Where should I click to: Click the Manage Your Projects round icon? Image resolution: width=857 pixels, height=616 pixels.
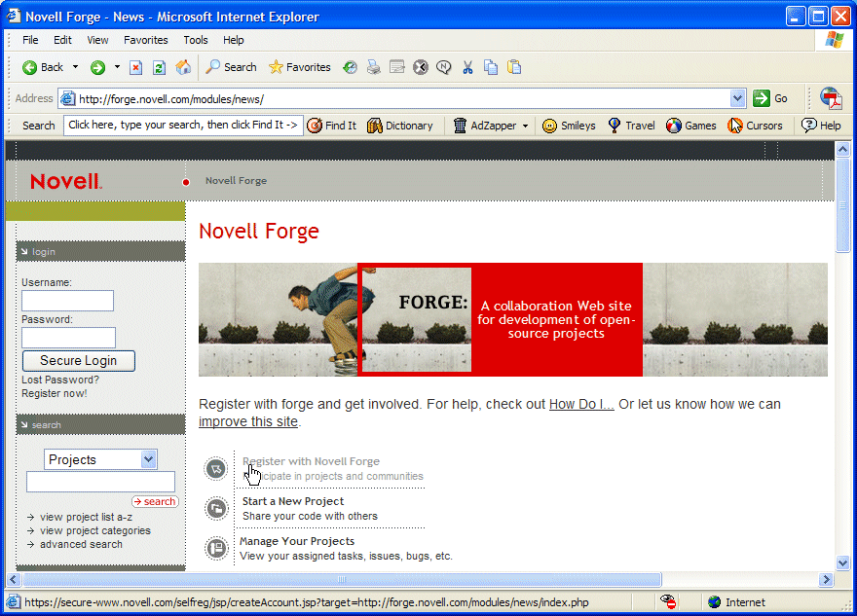click(216, 548)
